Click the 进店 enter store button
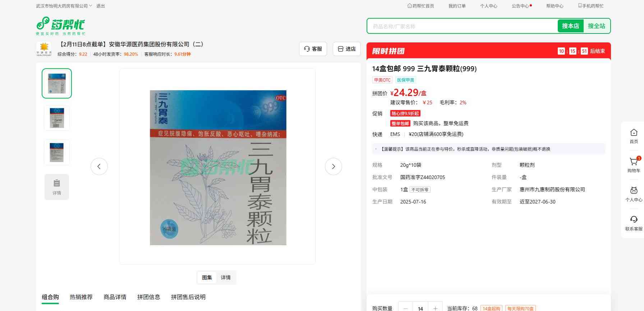 pyautogui.click(x=347, y=49)
